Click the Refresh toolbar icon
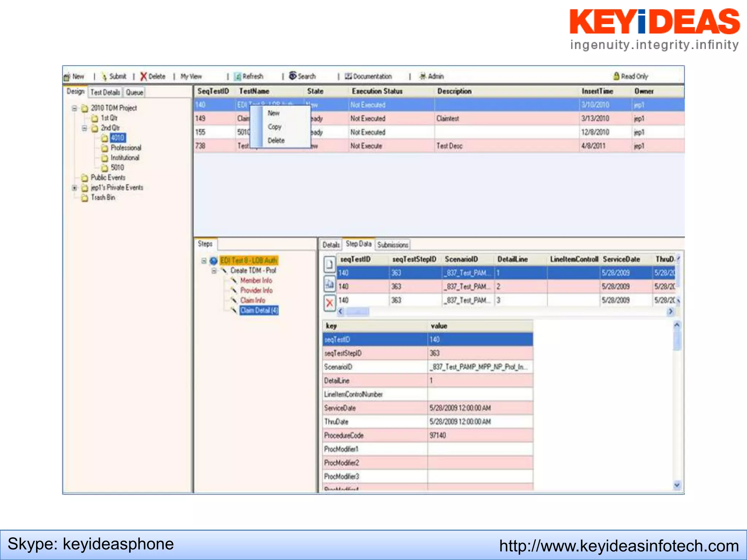747x560 pixels. click(237, 77)
